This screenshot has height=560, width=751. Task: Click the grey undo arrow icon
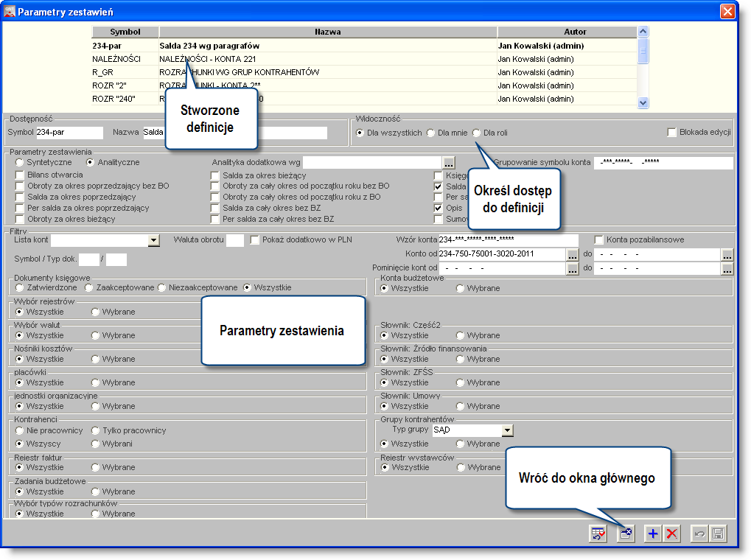click(699, 533)
